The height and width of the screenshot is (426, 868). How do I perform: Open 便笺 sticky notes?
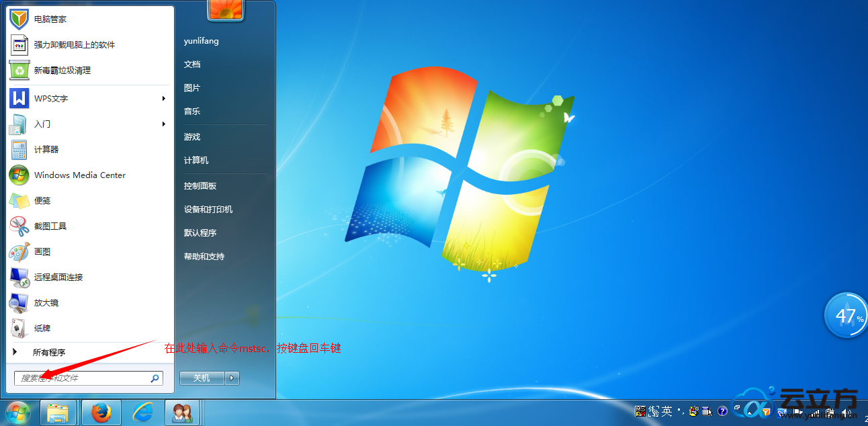pos(90,200)
